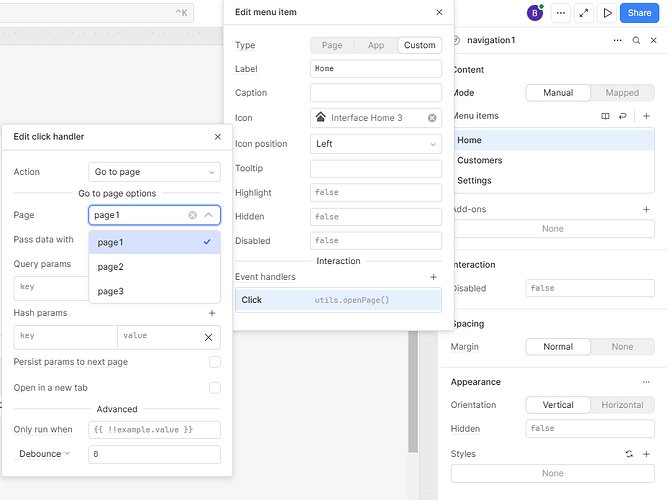Select the Customers menu item
Viewport: 668px width, 500px height.
tap(554, 161)
